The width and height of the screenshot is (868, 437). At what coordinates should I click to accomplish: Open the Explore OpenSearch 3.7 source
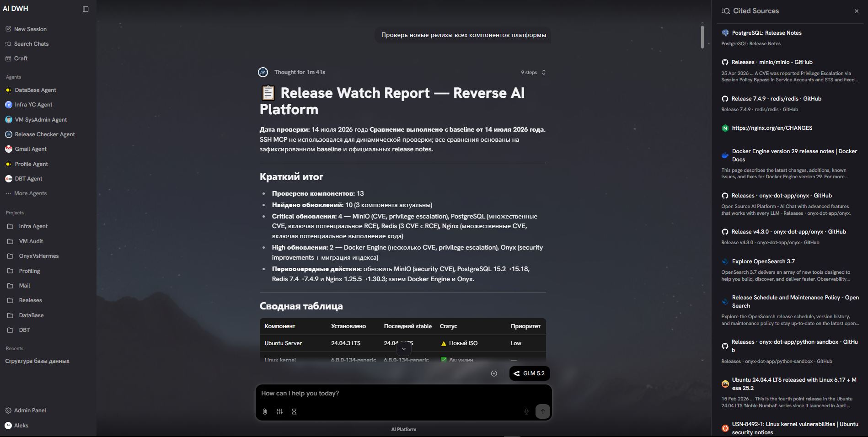763,261
